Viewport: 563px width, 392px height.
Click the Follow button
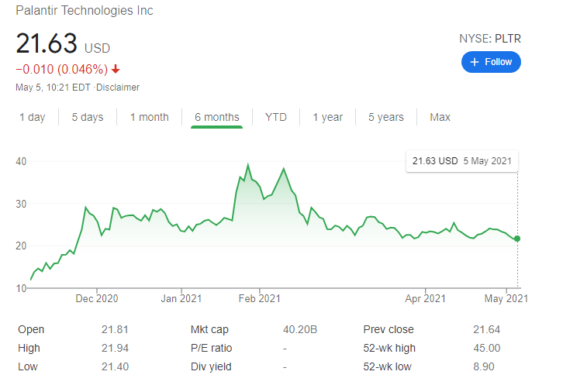pos(491,62)
